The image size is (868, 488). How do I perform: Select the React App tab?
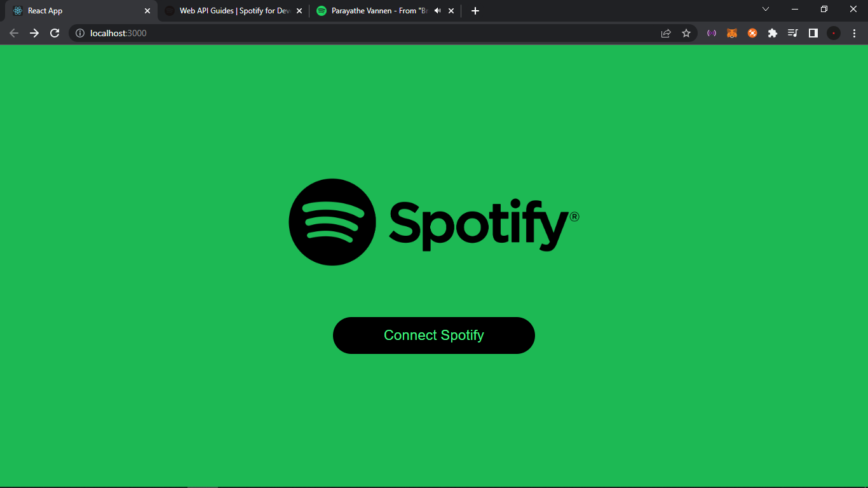click(x=76, y=10)
